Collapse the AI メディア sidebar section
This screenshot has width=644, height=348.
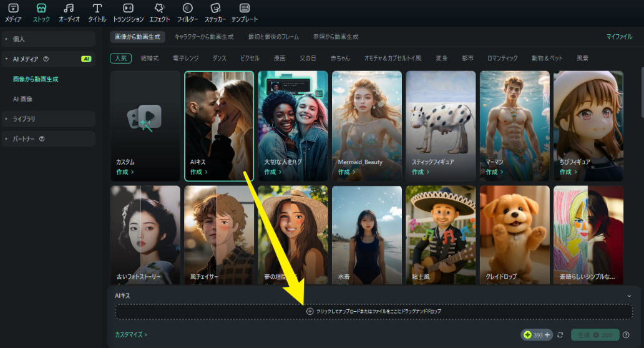pos(49,59)
